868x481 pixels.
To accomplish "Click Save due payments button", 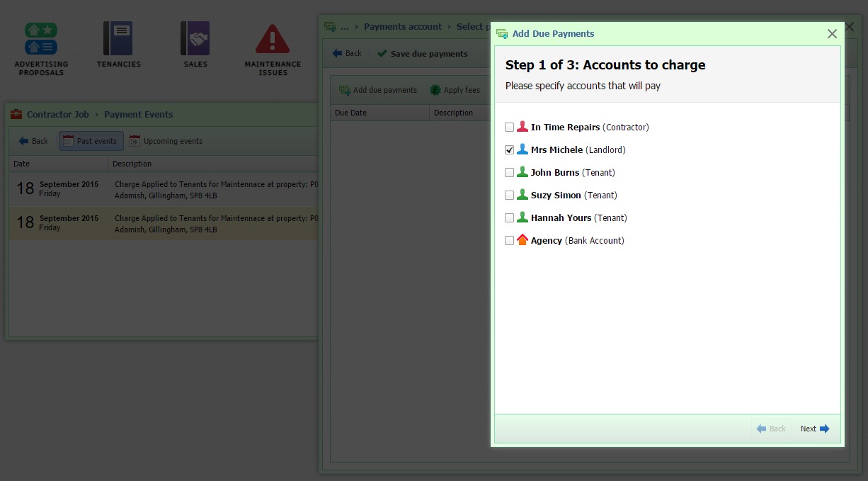I will (x=423, y=54).
